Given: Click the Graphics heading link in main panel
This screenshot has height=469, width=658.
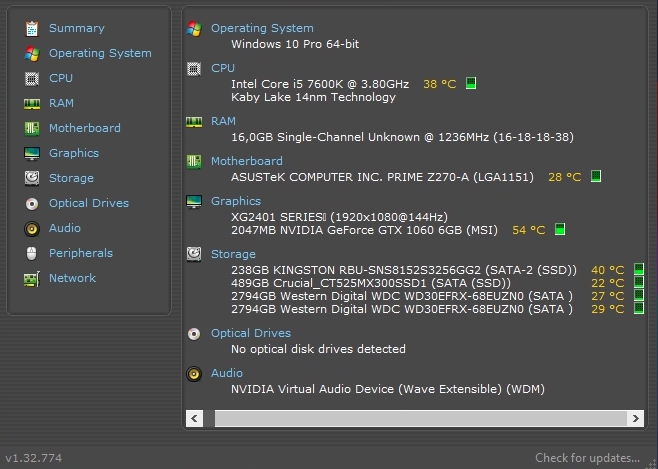Looking at the screenshot, I should (236, 201).
